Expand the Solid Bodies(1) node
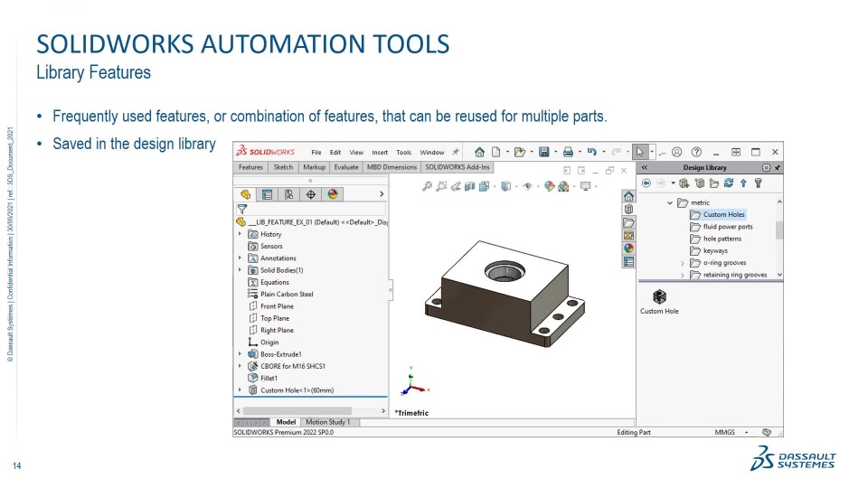 pyautogui.click(x=240, y=270)
